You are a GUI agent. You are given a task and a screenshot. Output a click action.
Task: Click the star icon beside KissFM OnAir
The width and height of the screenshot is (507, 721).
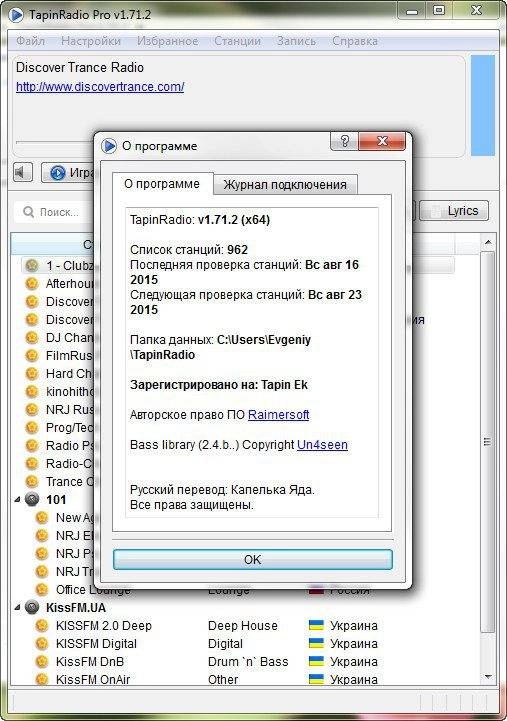tap(42, 679)
